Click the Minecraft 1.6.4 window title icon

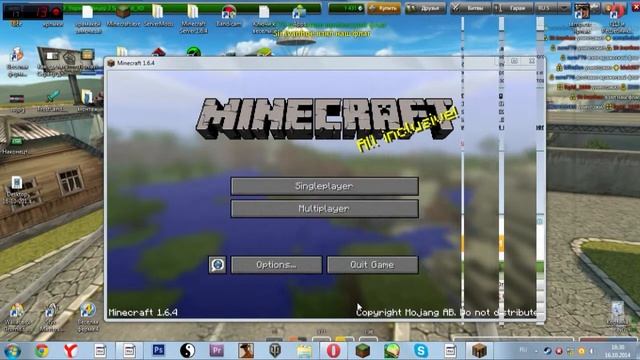[x=111, y=63]
